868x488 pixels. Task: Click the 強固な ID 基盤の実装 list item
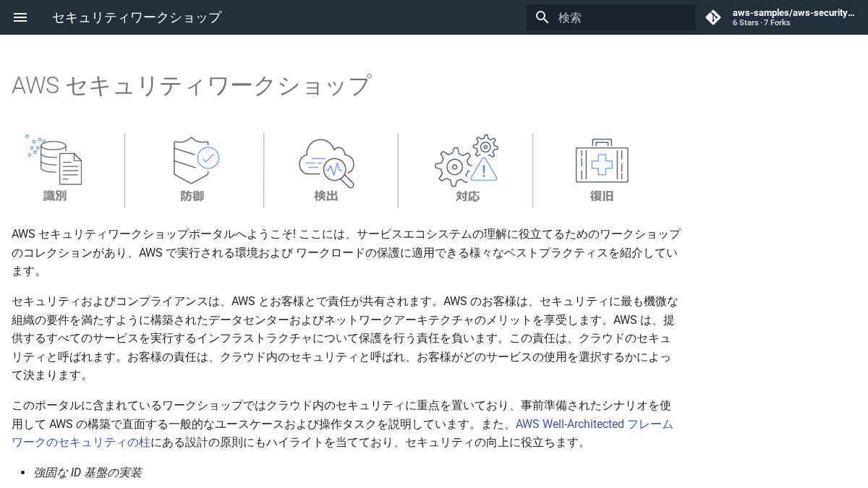tap(88, 473)
